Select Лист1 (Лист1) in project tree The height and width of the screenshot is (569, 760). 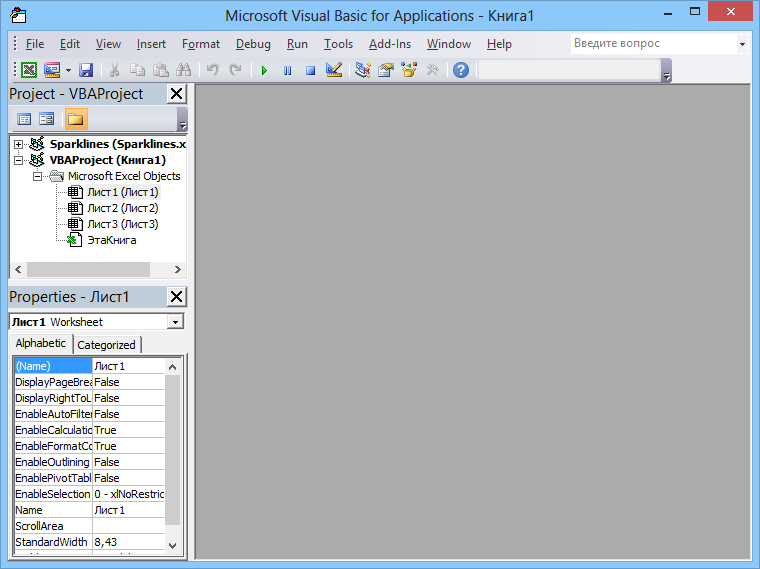[123, 192]
